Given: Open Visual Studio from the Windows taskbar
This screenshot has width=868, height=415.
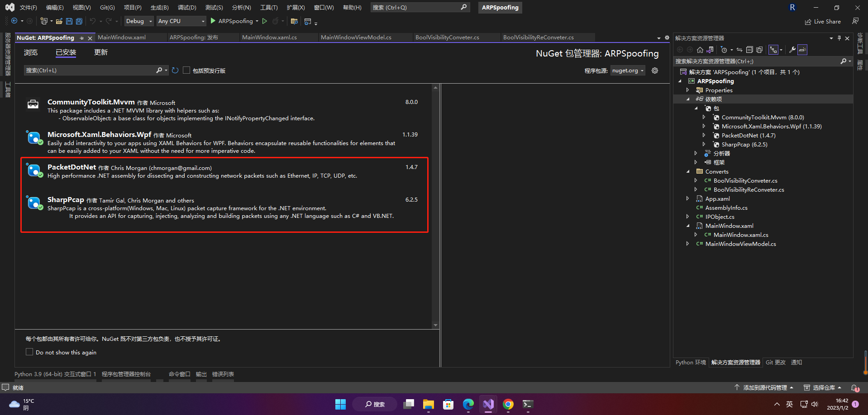Looking at the screenshot, I should click(x=488, y=404).
